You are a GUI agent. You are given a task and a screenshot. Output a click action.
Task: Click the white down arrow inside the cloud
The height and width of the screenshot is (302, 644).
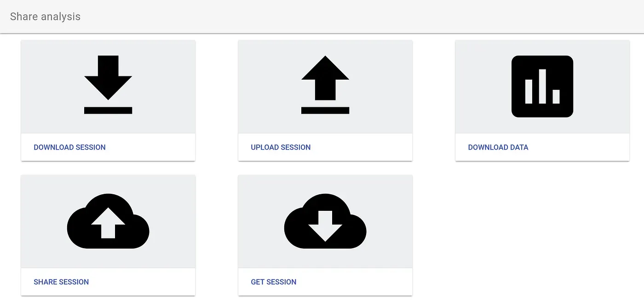[325, 226]
